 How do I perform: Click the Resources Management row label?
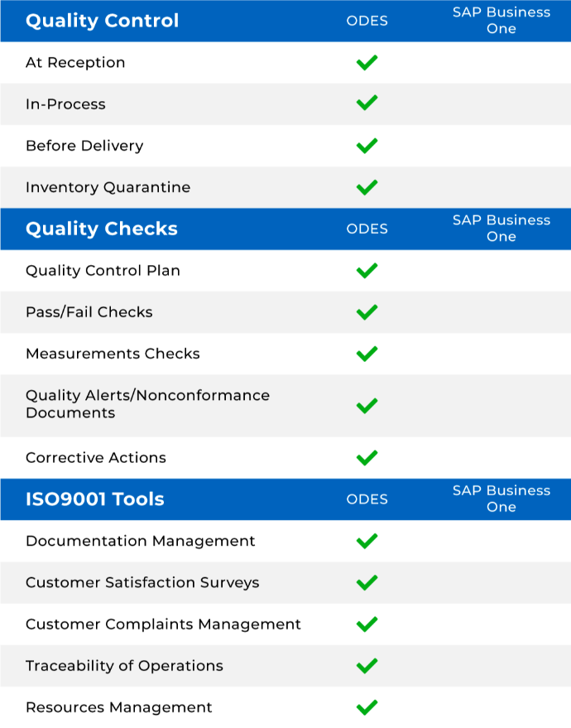point(118,707)
